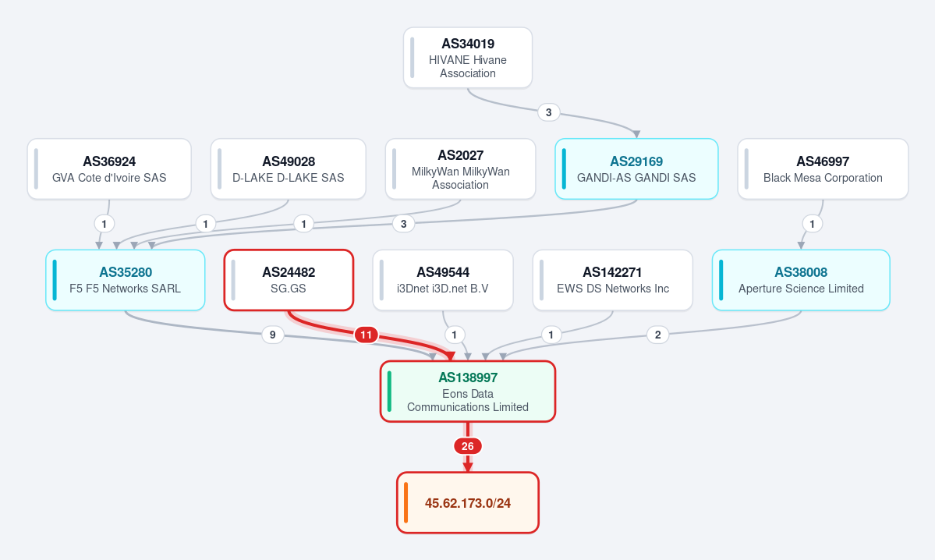935x560 pixels.
Task: Select the AS46997 Black Mesa Corporation node
Action: point(823,169)
